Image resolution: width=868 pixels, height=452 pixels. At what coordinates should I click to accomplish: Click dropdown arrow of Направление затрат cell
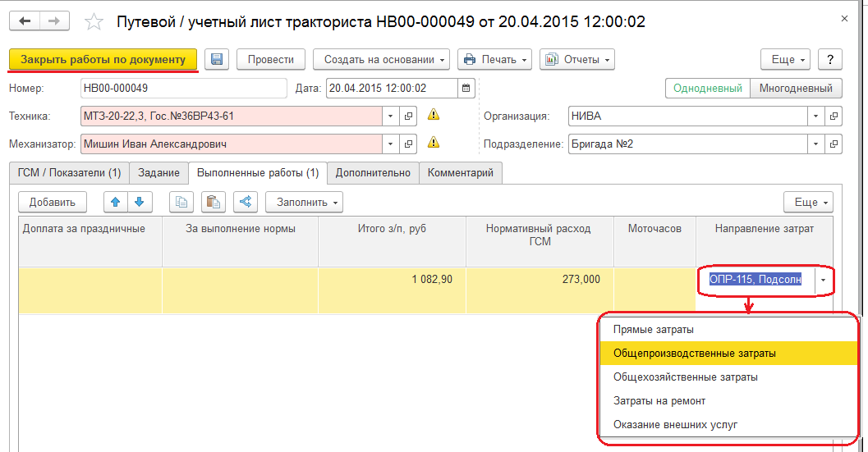pos(823,280)
